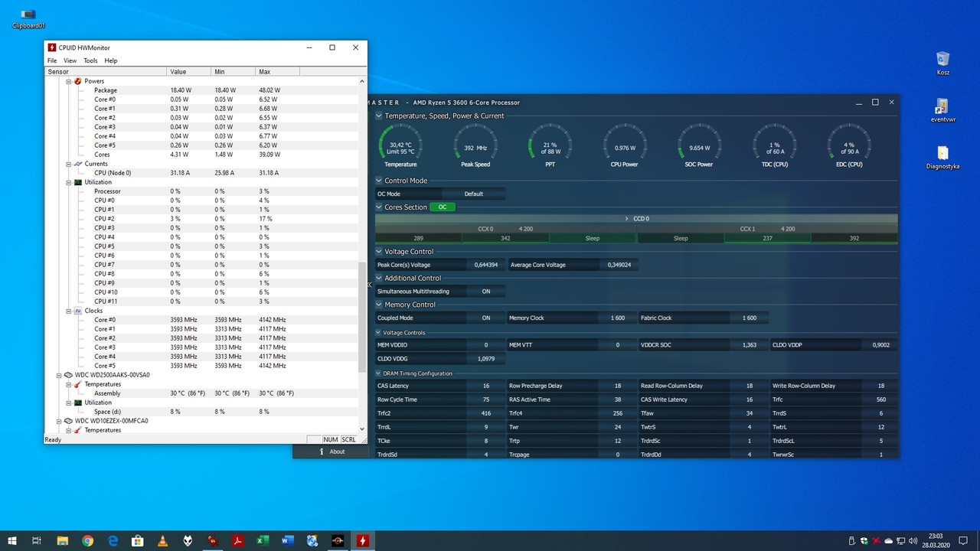Collapse the Powers tree node
Viewport: 980px width, 551px height.
pos(68,81)
